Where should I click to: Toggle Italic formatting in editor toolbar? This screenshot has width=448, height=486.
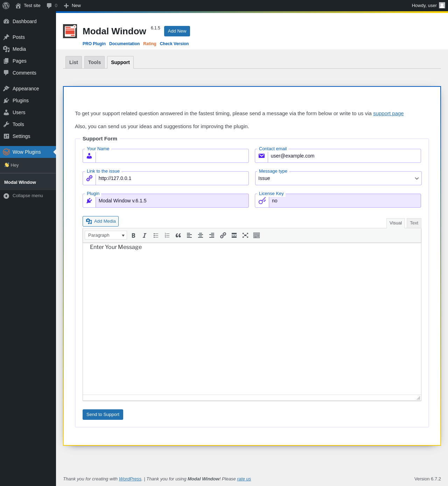tap(145, 236)
